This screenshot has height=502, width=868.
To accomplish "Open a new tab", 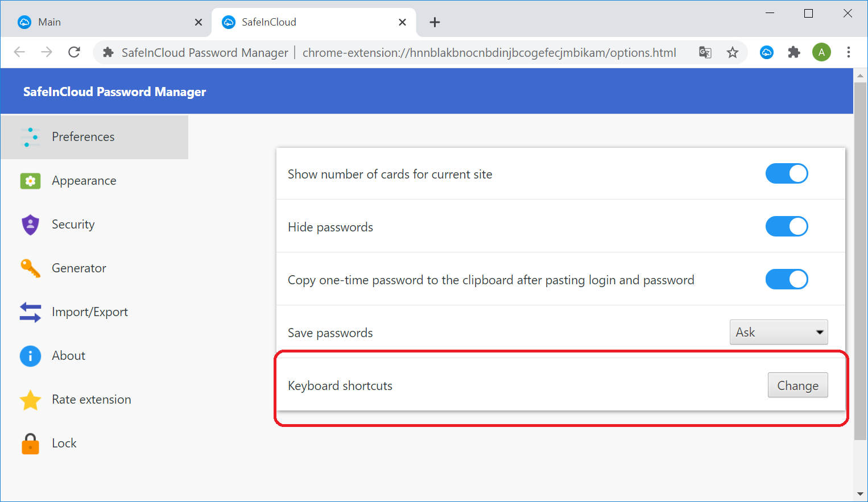I will pyautogui.click(x=435, y=22).
